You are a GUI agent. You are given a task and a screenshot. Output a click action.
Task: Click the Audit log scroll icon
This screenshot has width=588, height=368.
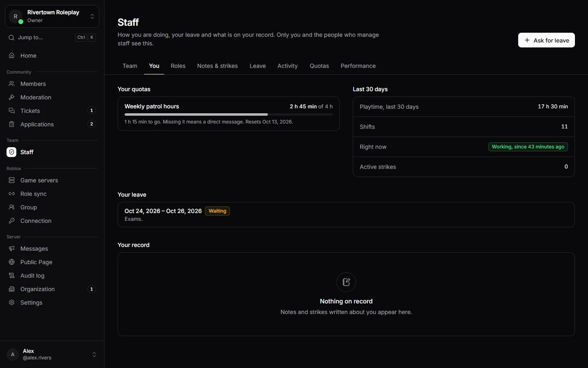point(12,276)
